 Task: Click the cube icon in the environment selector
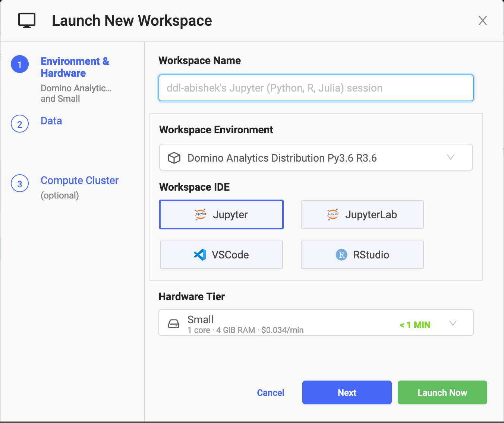[174, 158]
